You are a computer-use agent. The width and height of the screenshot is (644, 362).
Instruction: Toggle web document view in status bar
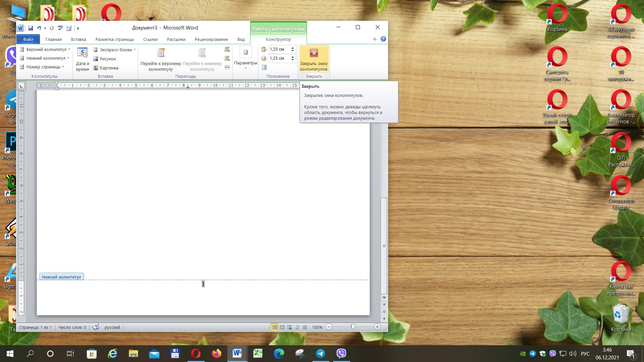[x=289, y=327]
